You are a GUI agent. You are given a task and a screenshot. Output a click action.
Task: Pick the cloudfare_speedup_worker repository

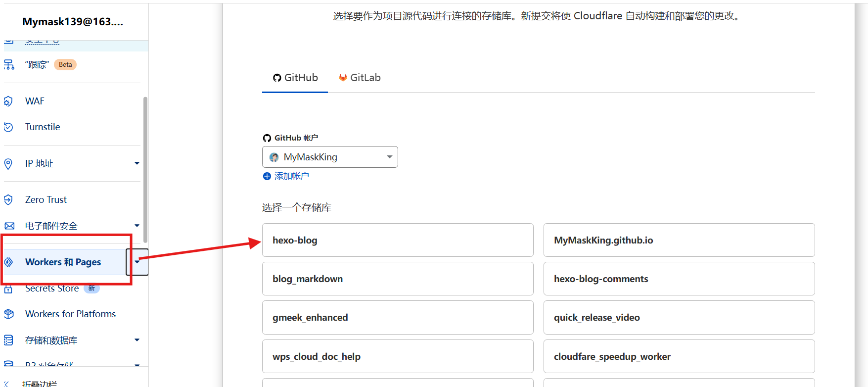pos(679,356)
